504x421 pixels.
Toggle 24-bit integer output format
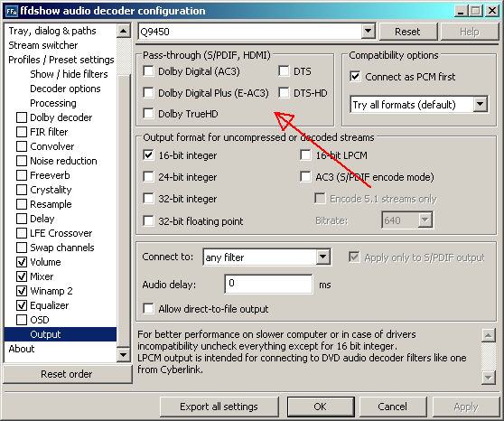coord(148,176)
